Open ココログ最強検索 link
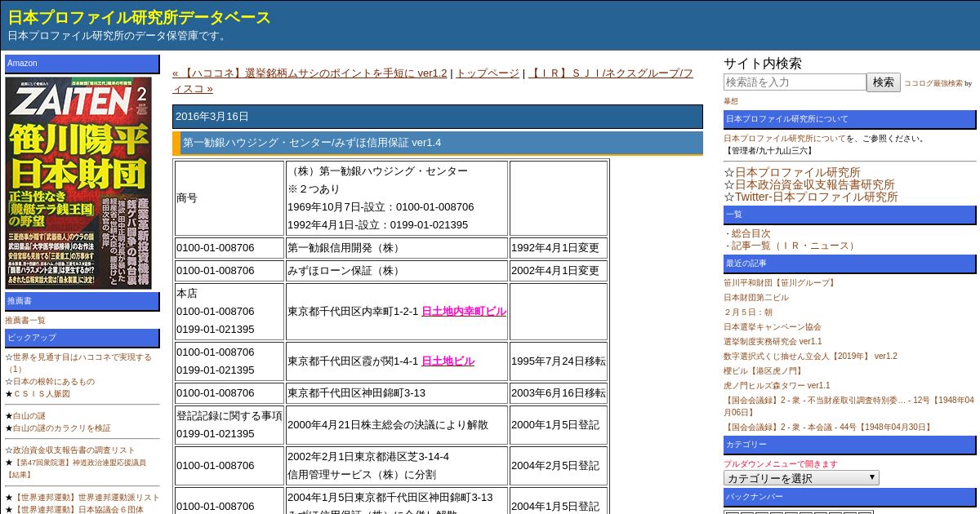Image resolution: width=980 pixels, height=514 pixels. [x=933, y=83]
